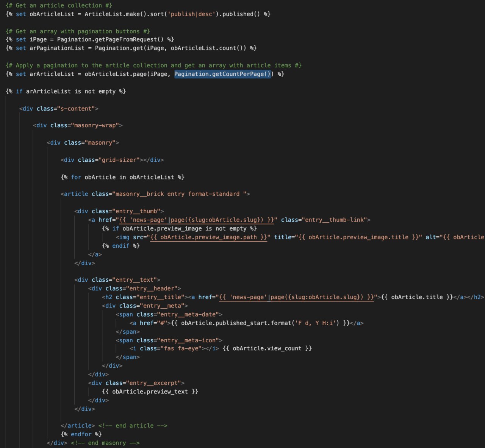Click the obArticle.preview_image.title expression
The image size is (485, 448).
358,237
